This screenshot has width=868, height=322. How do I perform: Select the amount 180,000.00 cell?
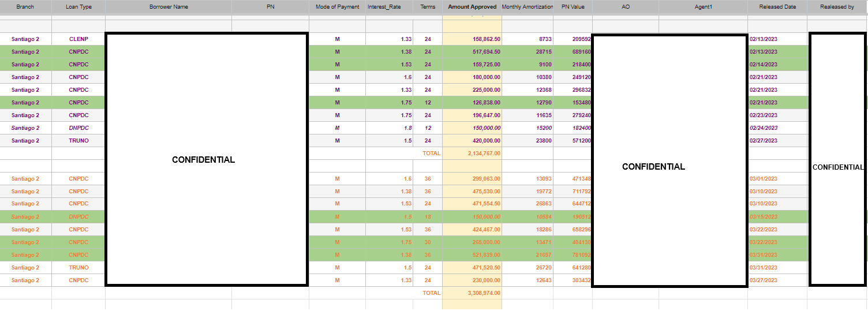tap(472, 77)
